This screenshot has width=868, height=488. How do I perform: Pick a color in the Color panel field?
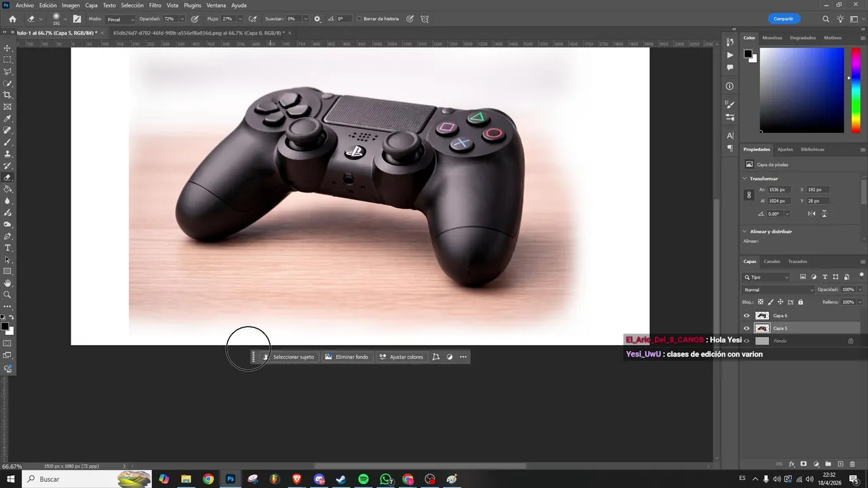coord(802,90)
